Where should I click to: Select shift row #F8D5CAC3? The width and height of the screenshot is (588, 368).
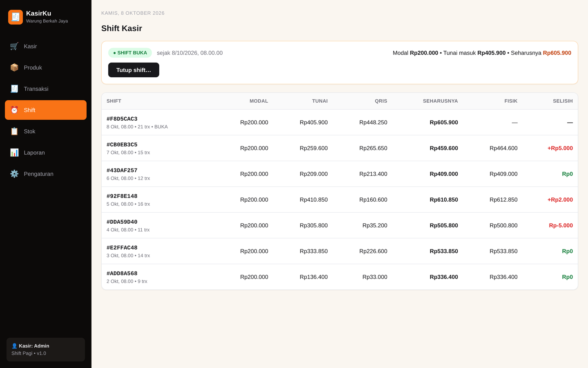pyautogui.click(x=340, y=122)
